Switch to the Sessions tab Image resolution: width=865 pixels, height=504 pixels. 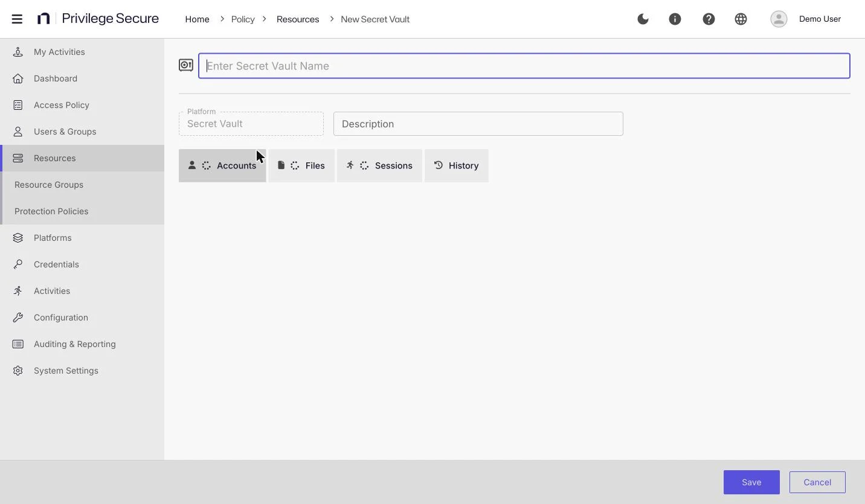coord(379,165)
